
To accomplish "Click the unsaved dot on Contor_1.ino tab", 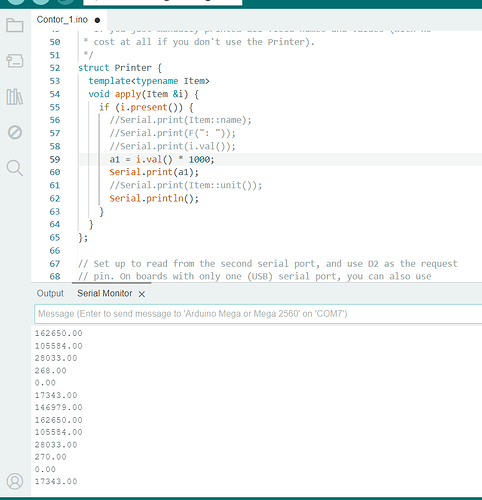I will coord(97,20).
